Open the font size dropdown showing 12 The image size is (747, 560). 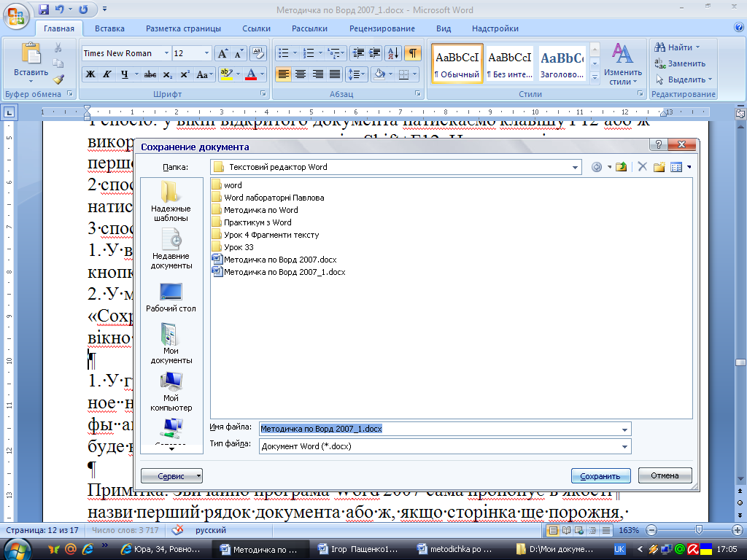(206, 53)
